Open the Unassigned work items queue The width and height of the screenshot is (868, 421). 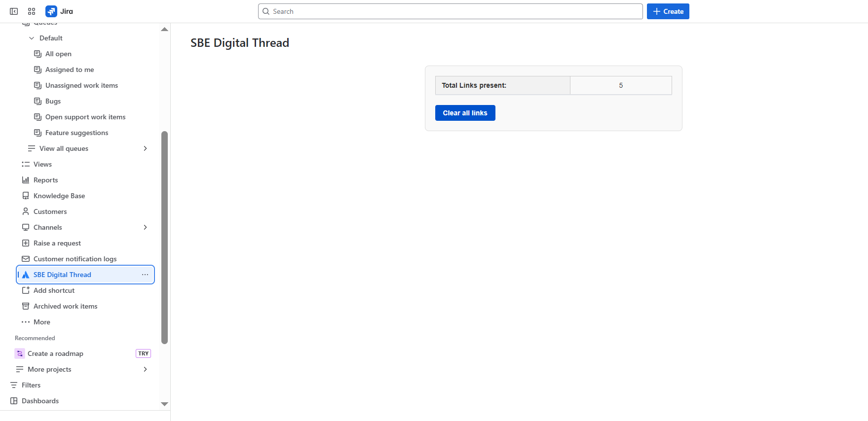[81, 85]
